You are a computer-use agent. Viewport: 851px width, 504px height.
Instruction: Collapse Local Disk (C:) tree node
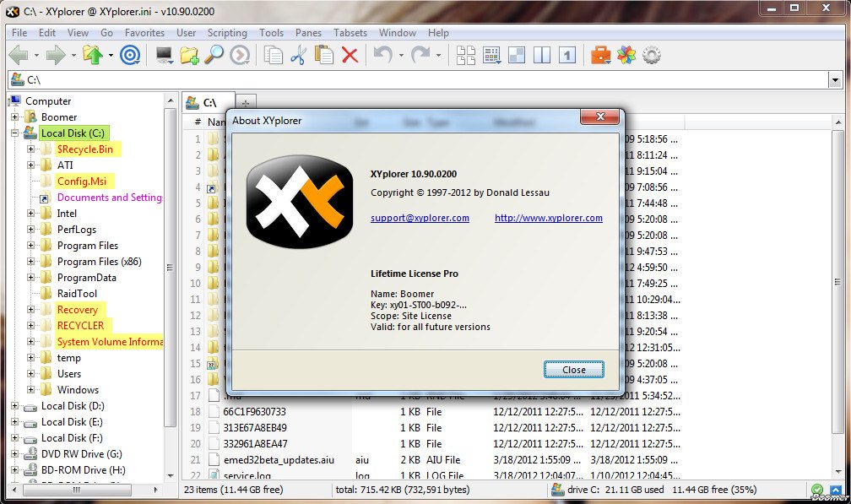coord(14,133)
